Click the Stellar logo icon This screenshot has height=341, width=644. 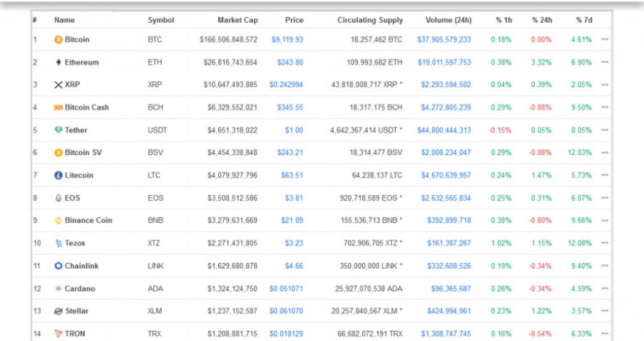pyautogui.click(x=59, y=311)
